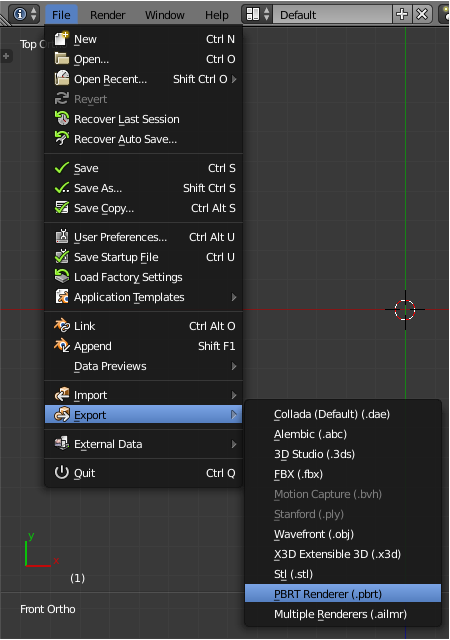Open the File menu

click(x=61, y=15)
